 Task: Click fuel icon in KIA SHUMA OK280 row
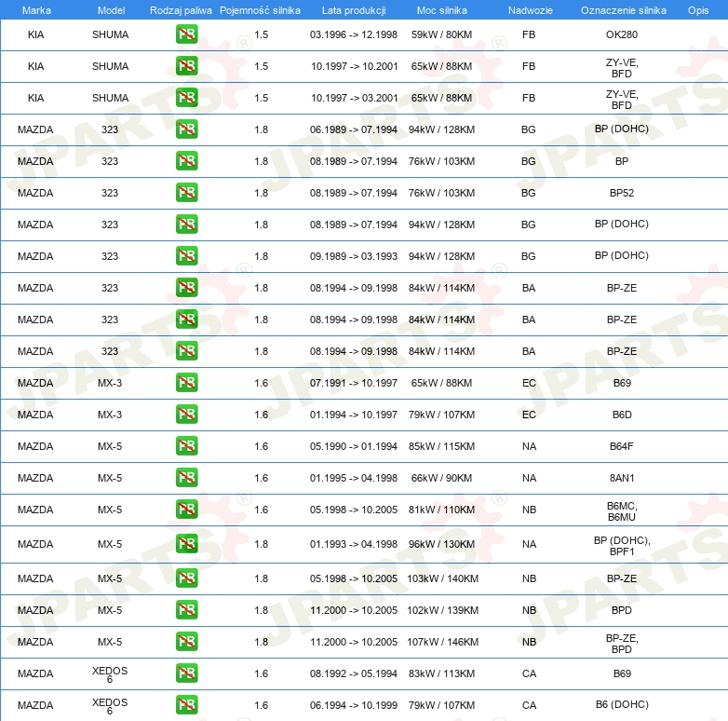pos(186,34)
